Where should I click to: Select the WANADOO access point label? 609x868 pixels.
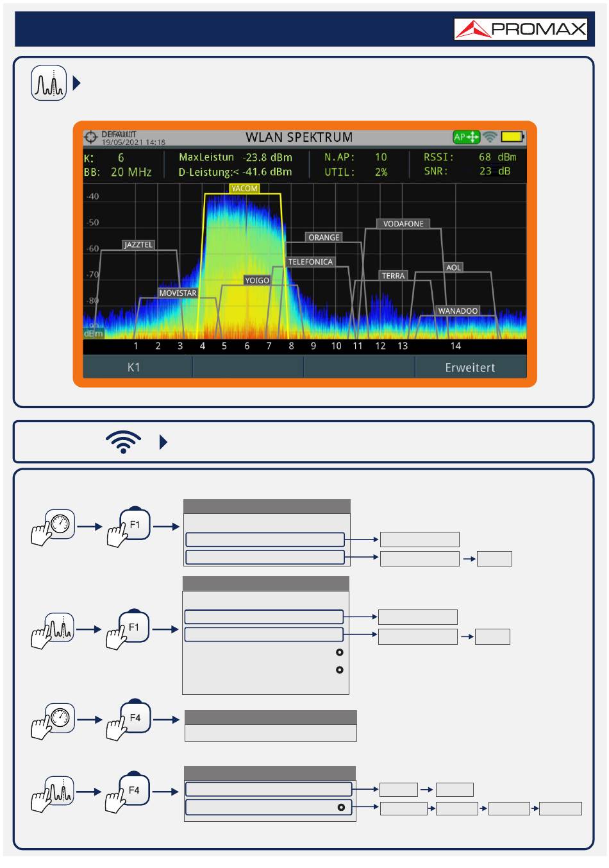click(458, 311)
